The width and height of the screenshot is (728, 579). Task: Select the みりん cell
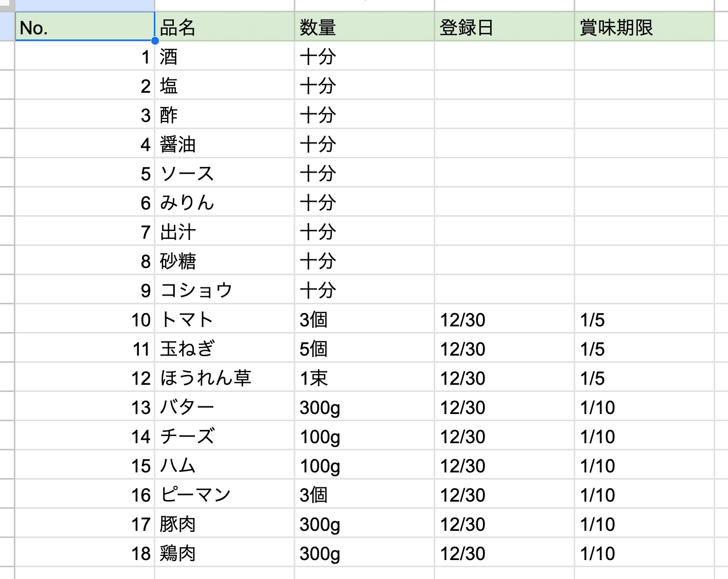224,203
